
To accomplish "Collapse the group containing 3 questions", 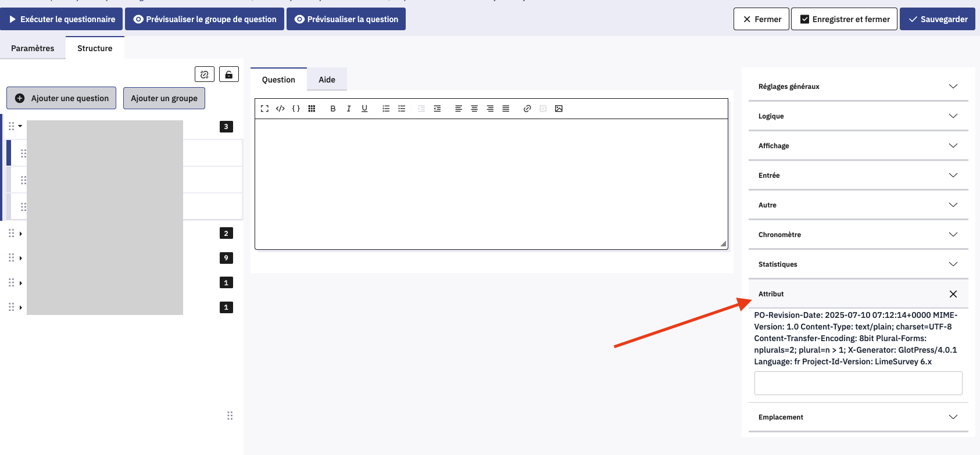I will (20, 126).
